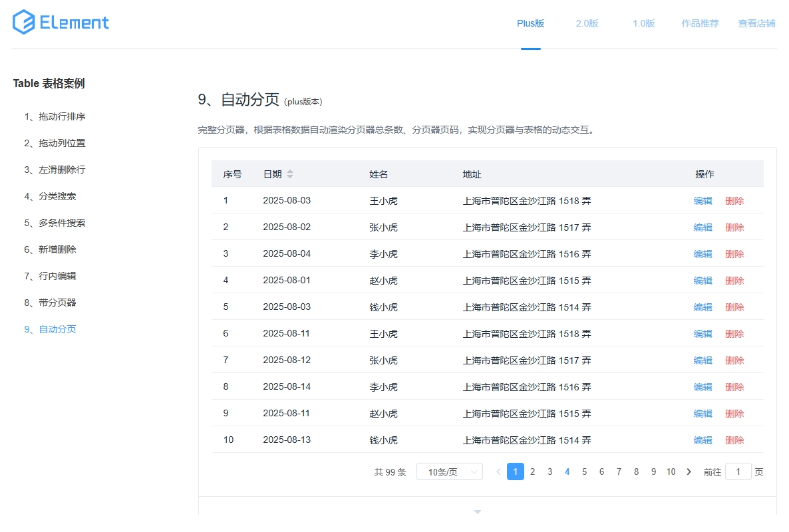The width and height of the screenshot is (789, 532).
Task: Switch to the 1.0版 tab
Action: (x=643, y=23)
